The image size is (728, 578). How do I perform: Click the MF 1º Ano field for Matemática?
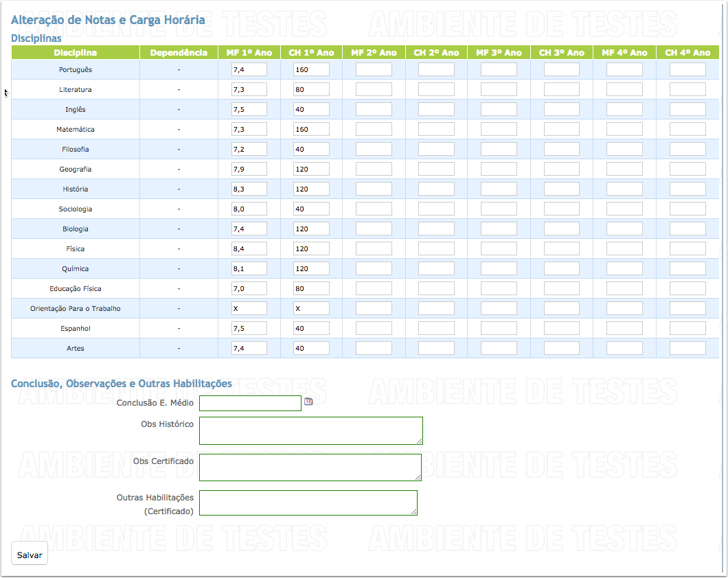pos(249,130)
